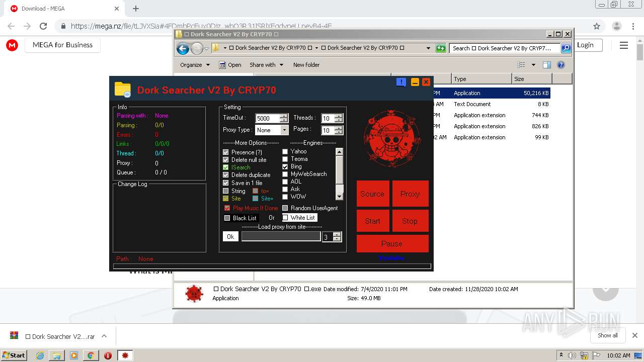Open Explorer help question mark icon
Image resolution: width=644 pixels, height=362 pixels.
tap(561, 65)
